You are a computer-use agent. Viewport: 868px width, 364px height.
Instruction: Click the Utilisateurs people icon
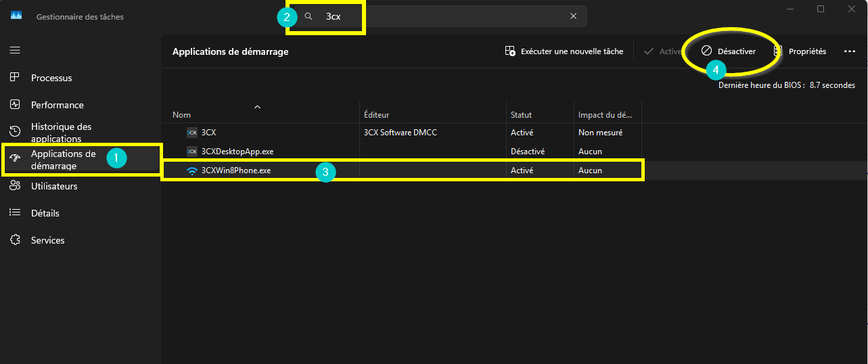click(x=15, y=186)
